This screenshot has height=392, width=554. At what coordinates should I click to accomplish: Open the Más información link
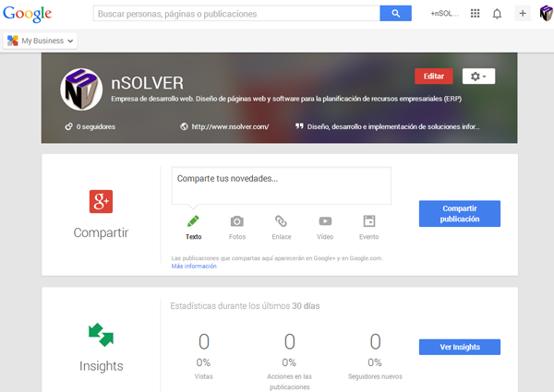[x=194, y=266]
